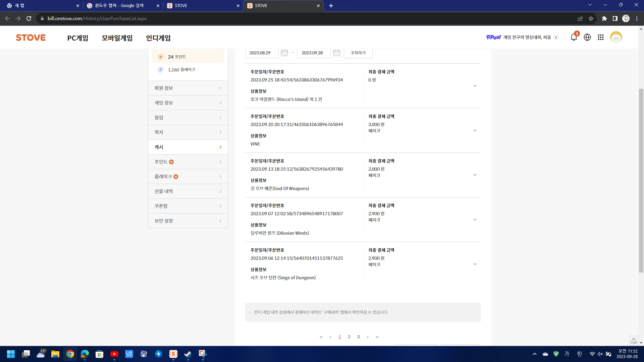The image size is (644, 362).
Task: Open the start date calendar picker
Action: tap(284, 53)
